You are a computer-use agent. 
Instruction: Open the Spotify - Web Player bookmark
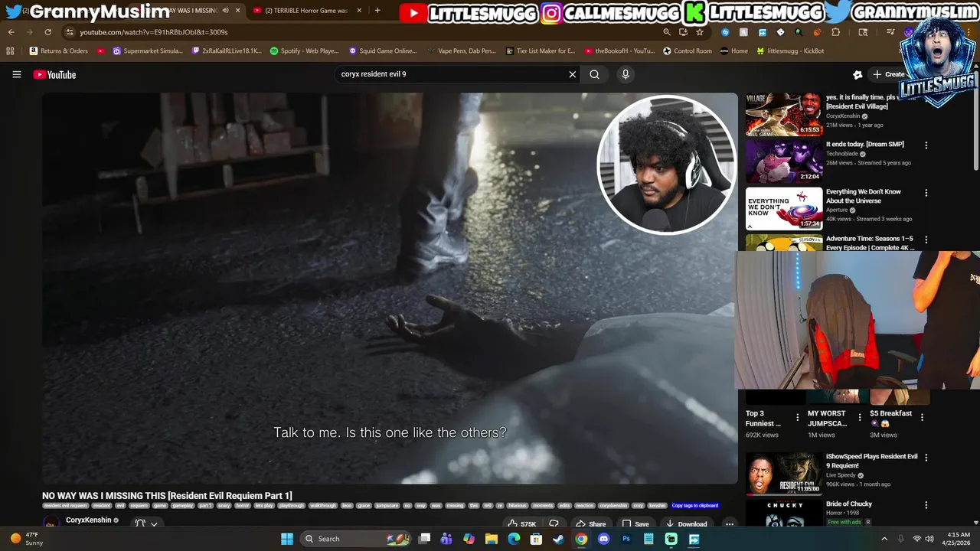click(x=305, y=51)
